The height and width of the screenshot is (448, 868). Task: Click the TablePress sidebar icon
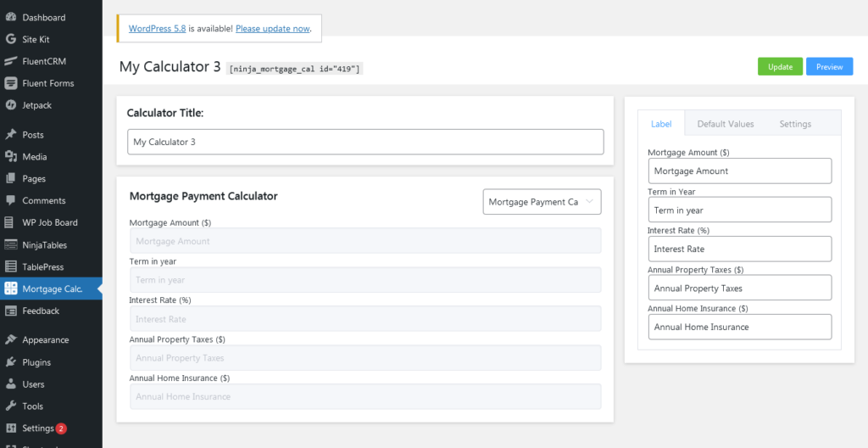10,266
